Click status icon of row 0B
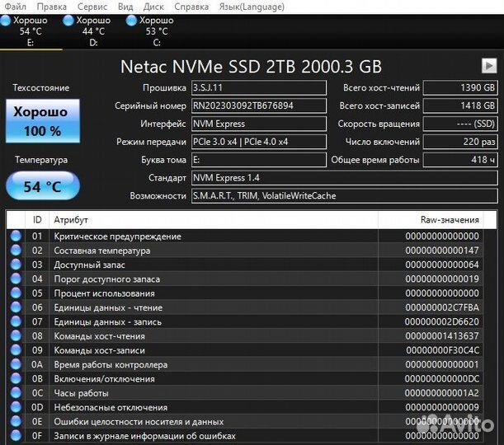 tap(16, 378)
